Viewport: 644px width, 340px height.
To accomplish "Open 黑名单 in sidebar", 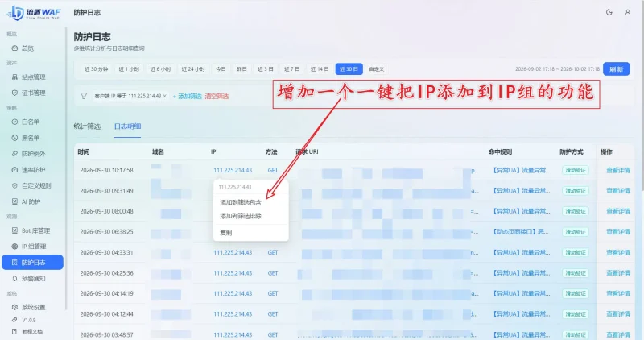I will 31,138.
